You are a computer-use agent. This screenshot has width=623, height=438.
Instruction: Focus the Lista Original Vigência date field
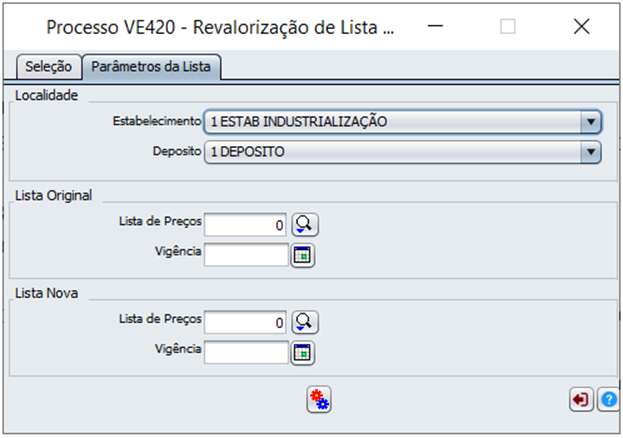(246, 255)
